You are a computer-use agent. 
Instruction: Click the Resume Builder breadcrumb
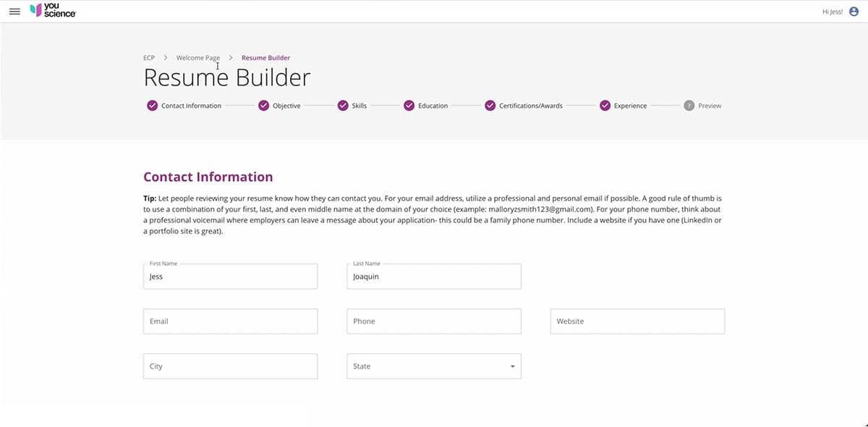pyautogui.click(x=265, y=58)
